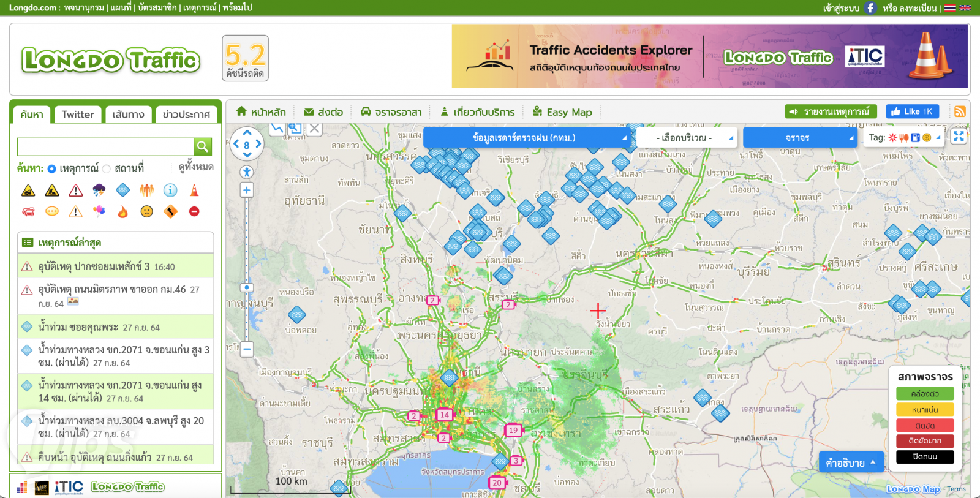
Task: Select the orange warning triangle filter
Action: [x=76, y=212]
